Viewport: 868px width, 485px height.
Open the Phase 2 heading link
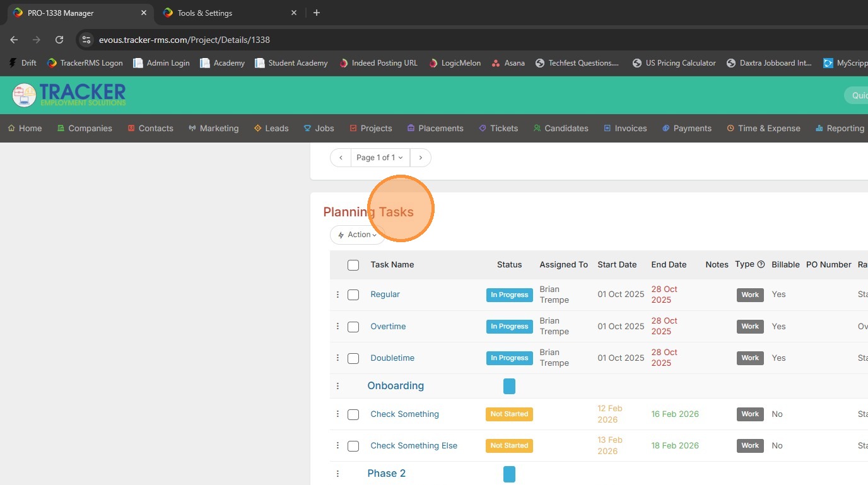[x=386, y=474]
